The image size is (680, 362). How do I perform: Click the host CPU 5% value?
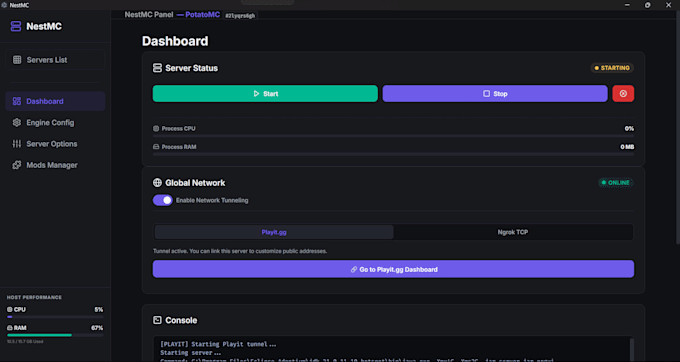[99, 310]
